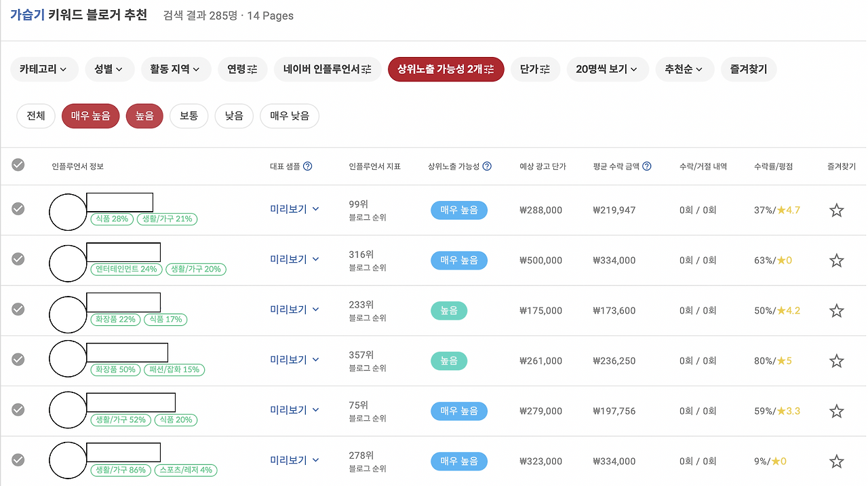
Task: Change sorting via the 추천순 dropdown
Action: click(x=684, y=69)
